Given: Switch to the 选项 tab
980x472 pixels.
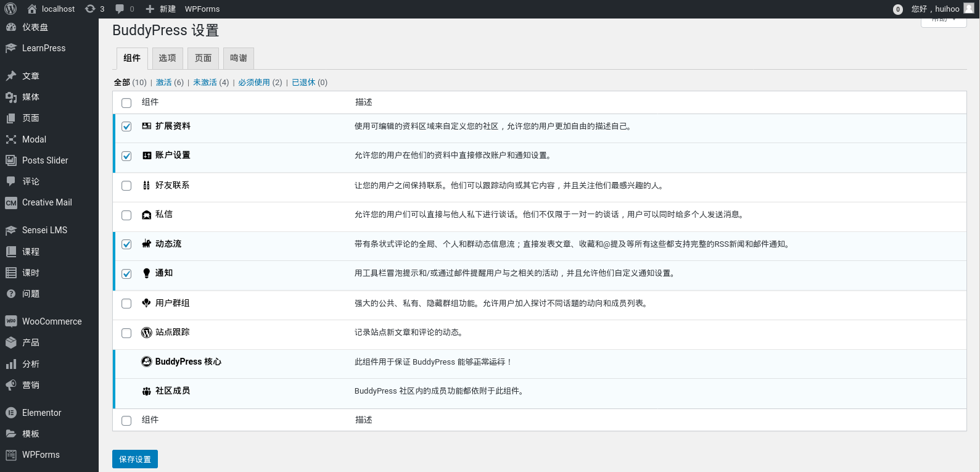Looking at the screenshot, I should [167, 58].
